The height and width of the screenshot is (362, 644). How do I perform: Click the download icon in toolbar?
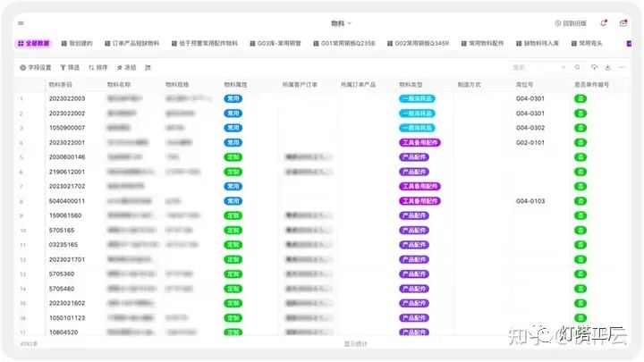(607, 67)
